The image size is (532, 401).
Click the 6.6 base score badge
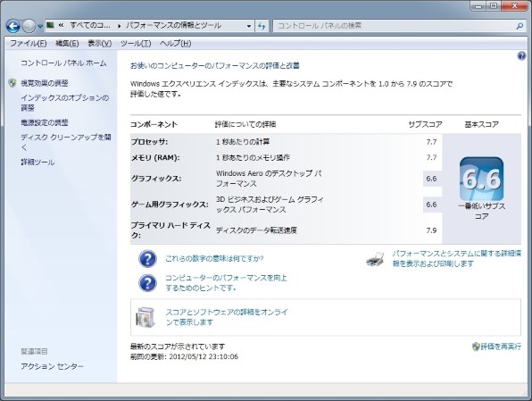coord(481,179)
